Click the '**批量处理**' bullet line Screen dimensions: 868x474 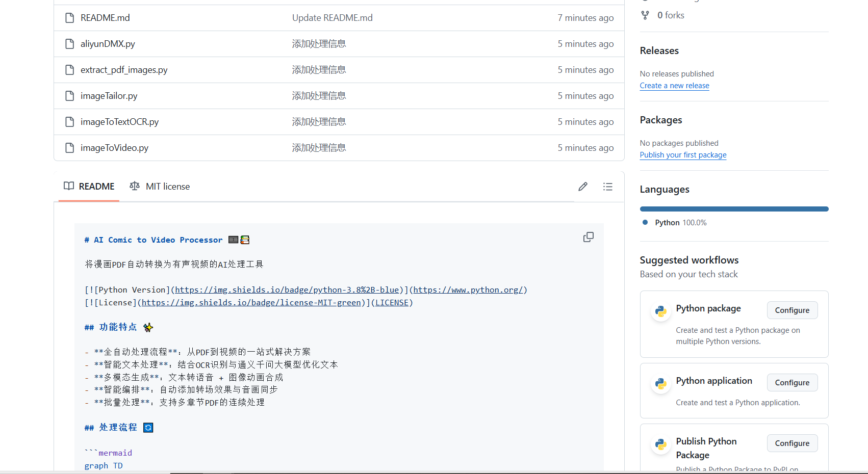tap(174, 403)
